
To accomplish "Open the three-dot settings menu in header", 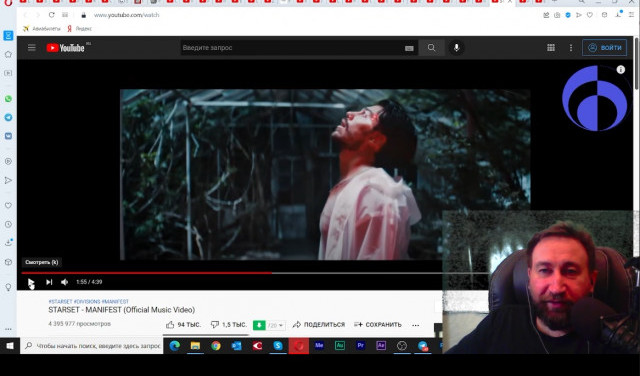I will [571, 48].
